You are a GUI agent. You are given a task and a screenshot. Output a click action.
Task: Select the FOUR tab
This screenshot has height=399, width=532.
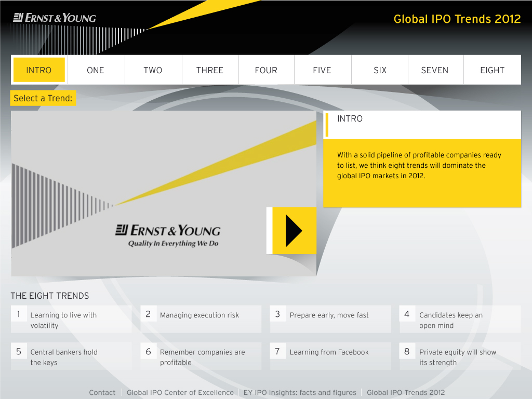pyautogui.click(x=266, y=70)
